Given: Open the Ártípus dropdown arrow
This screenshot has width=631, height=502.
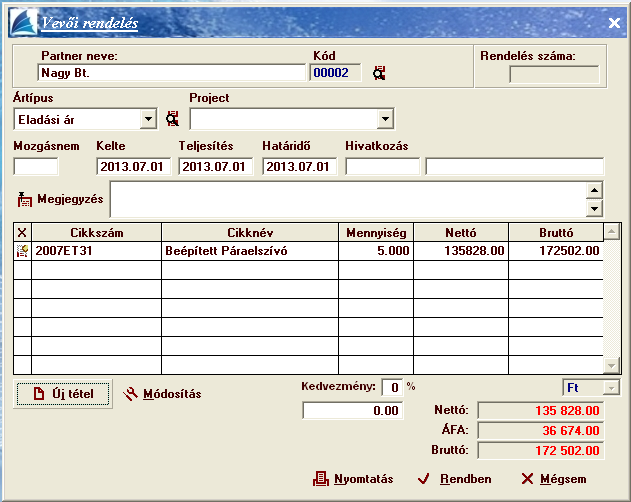Looking at the screenshot, I should tap(148, 119).
